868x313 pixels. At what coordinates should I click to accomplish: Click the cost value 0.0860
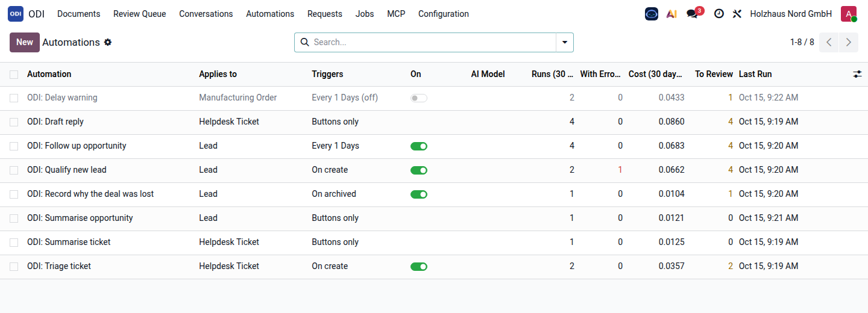pos(671,122)
